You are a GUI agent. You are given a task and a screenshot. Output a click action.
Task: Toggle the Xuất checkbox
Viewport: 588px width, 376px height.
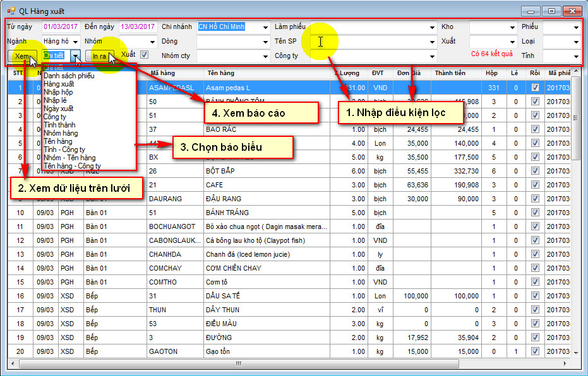pos(145,55)
